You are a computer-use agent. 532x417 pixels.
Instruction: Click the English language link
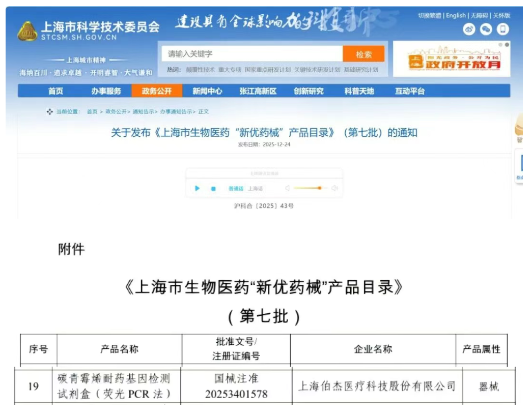click(x=456, y=16)
